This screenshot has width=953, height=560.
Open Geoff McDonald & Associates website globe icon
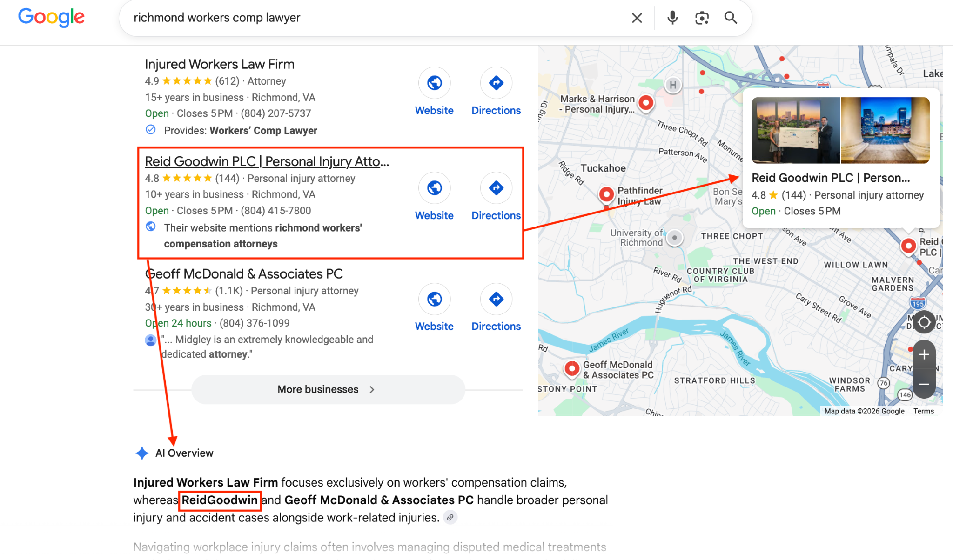(434, 299)
